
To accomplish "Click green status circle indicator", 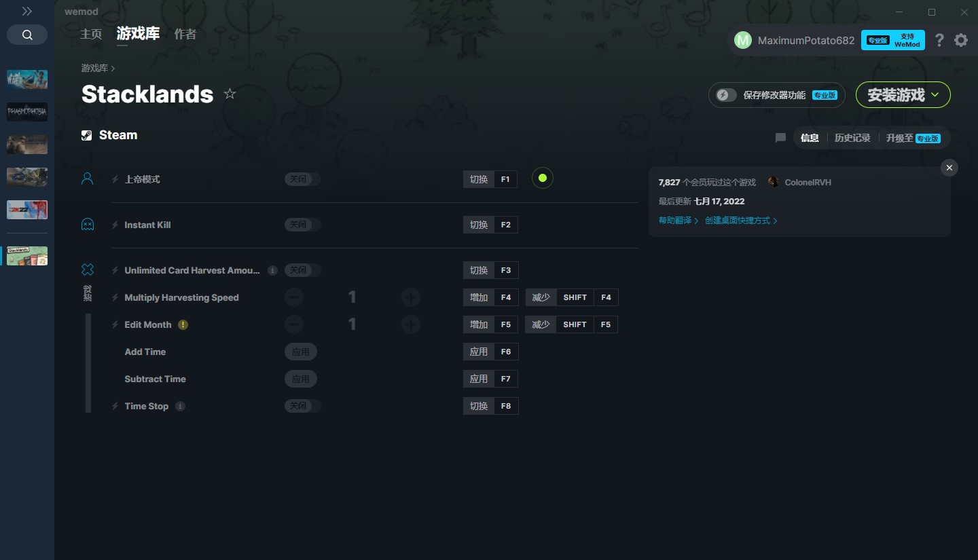I will point(542,179).
